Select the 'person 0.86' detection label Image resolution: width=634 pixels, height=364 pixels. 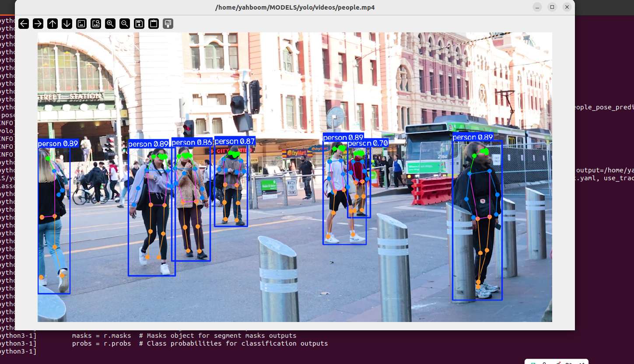[x=192, y=142]
